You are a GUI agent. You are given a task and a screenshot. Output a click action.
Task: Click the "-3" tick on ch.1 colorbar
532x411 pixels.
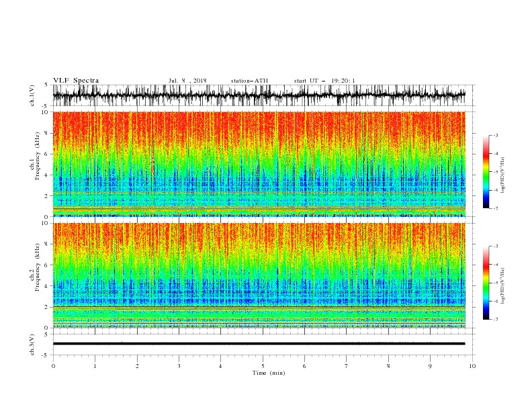(x=496, y=135)
